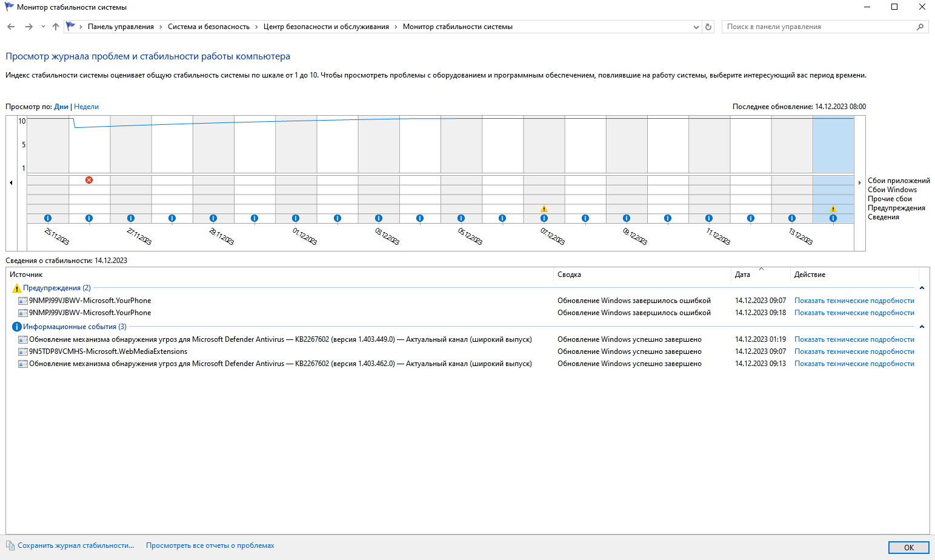The width and height of the screenshot is (935, 560).
Task: Click the date cell 14.12.2023 01:19
Action: [760, 339]
